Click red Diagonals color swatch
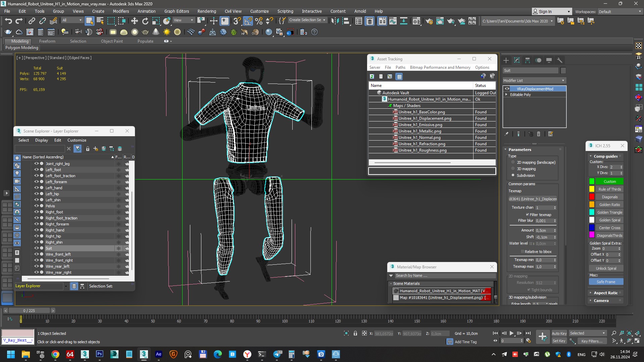 coord(592,197)
